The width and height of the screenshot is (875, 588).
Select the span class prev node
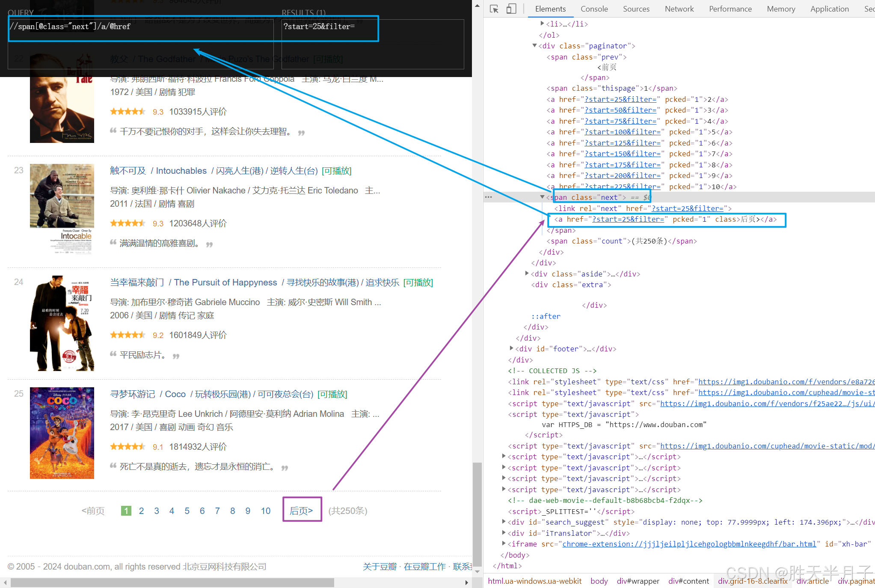tap(587, 57)
